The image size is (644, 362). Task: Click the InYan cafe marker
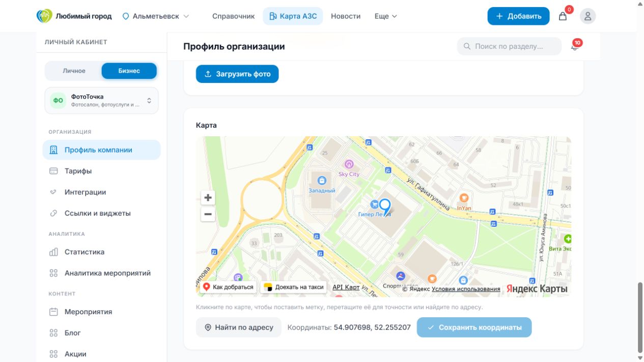point(464,198)
